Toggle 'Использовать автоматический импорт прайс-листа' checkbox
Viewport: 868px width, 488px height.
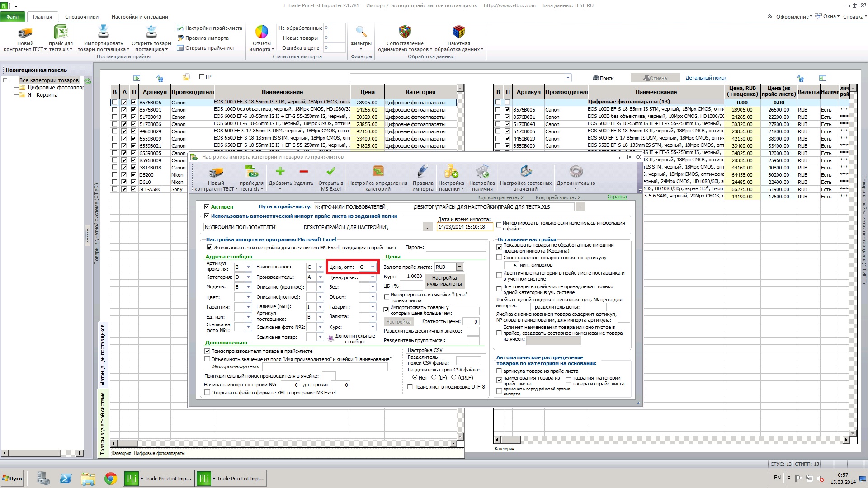tap(207, 216)
